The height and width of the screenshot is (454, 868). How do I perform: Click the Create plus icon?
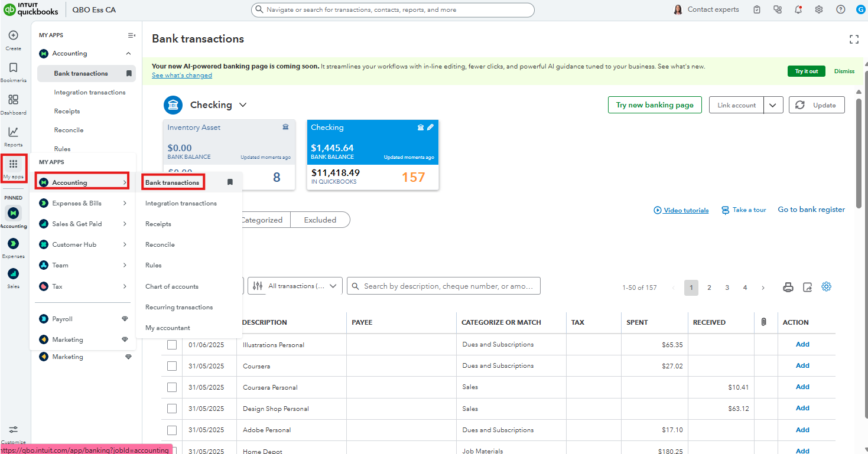tap(13, 35)
